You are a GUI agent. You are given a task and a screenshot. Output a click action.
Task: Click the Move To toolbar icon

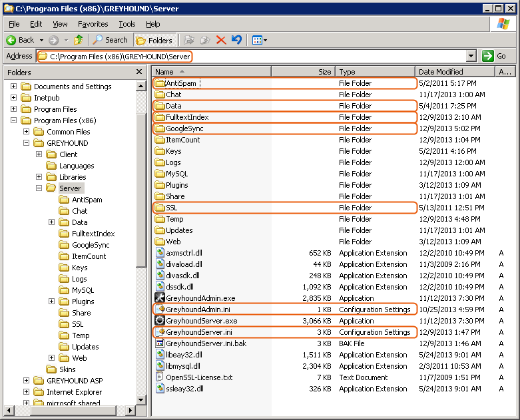coord(189,40)
